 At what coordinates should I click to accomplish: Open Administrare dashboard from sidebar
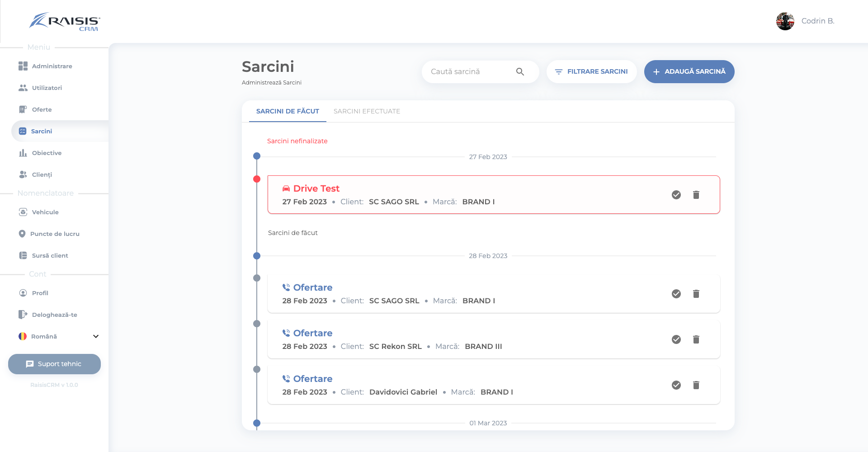pyautogui.click(x=52, y=66)
